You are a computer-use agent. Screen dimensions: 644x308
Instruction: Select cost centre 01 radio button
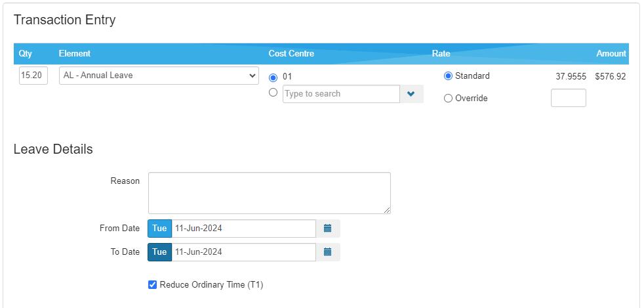[273, 77]
